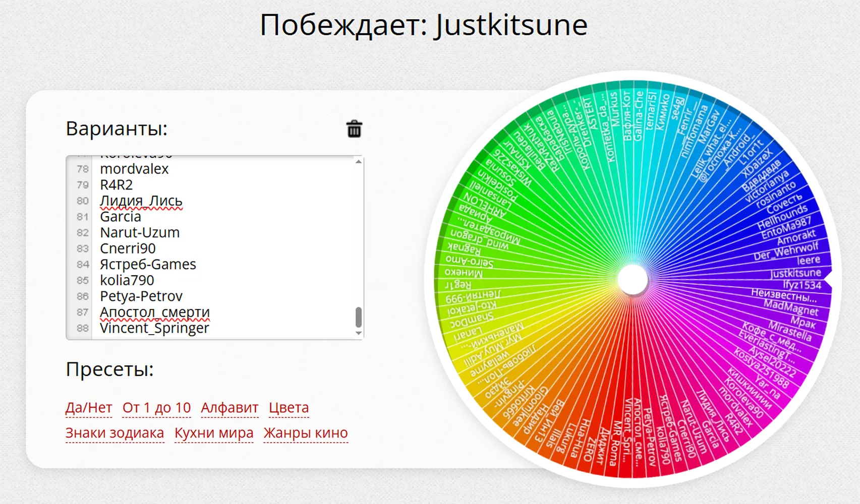Click the scroll down arrow in variants list

click(x=359, y=333)
